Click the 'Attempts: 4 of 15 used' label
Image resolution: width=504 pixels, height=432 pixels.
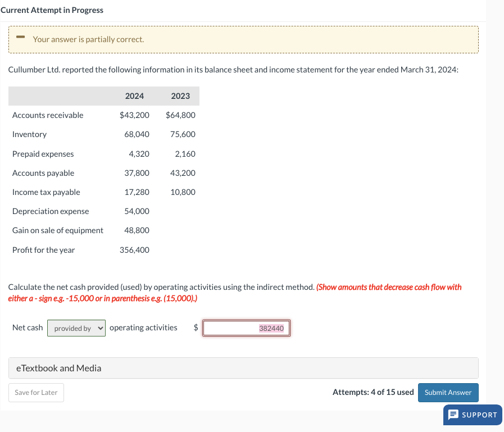pyautogui.click(x=373, y=392)
